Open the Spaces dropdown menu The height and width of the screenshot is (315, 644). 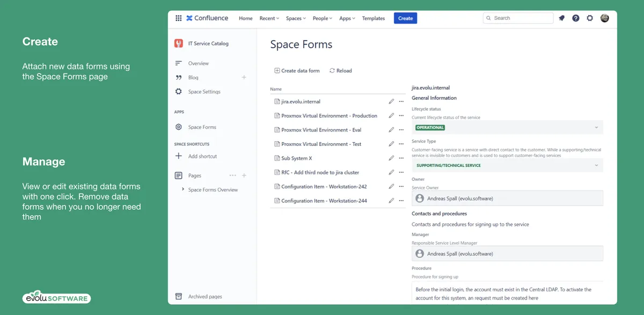[296, 18]
